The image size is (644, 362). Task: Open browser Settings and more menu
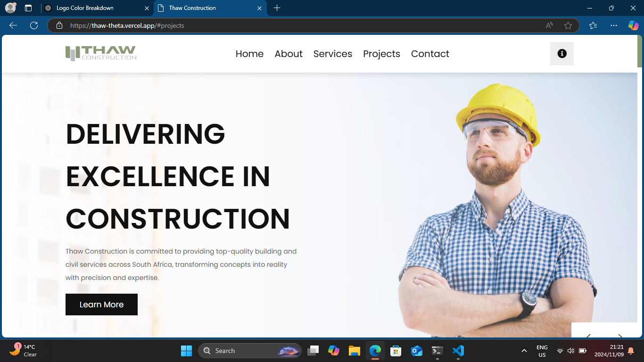coord(613,25)
